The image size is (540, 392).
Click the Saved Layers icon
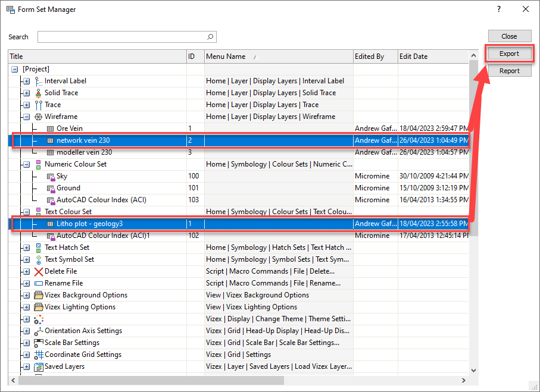(x=39, y=366)
